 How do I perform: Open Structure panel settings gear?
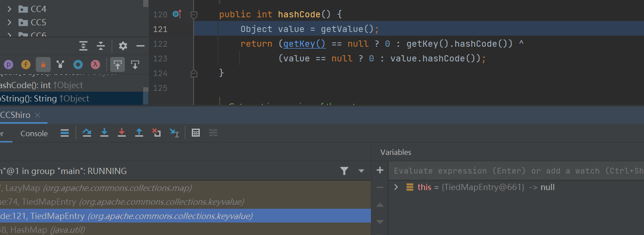pos(123,45)
